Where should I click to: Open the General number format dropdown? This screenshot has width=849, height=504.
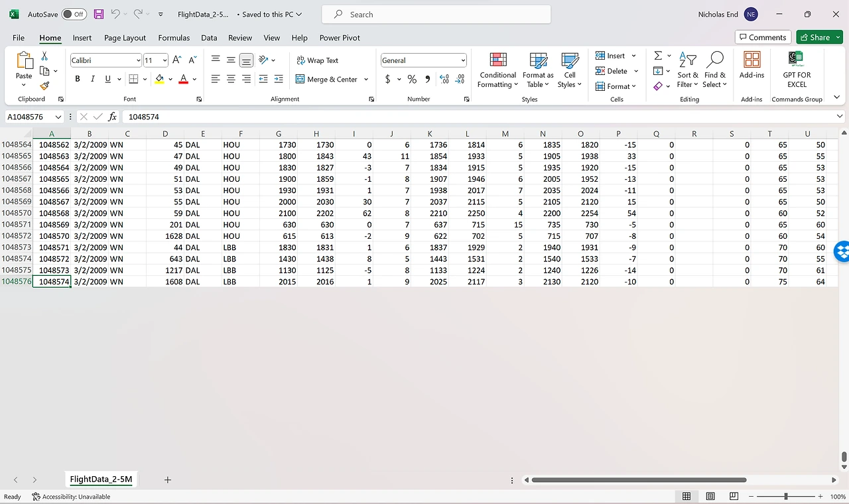coord(463,60)
